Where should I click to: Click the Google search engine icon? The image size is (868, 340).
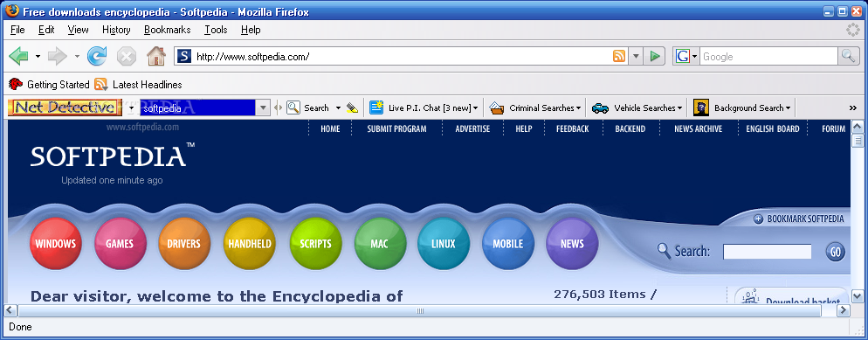[683, 56]
